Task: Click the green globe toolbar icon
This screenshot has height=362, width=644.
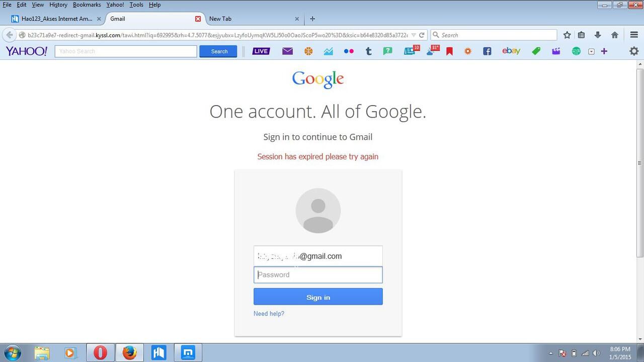Action: (x=576, y=51)
